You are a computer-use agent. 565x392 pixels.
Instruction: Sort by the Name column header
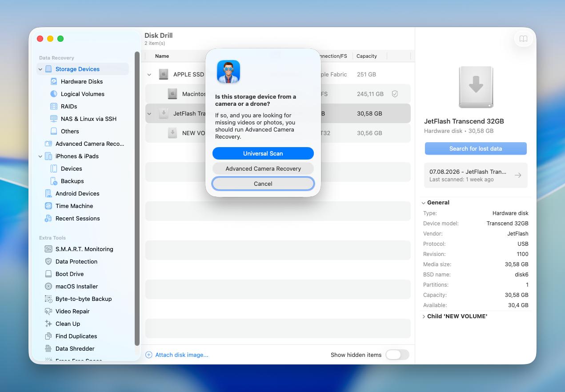pos(162,56)
